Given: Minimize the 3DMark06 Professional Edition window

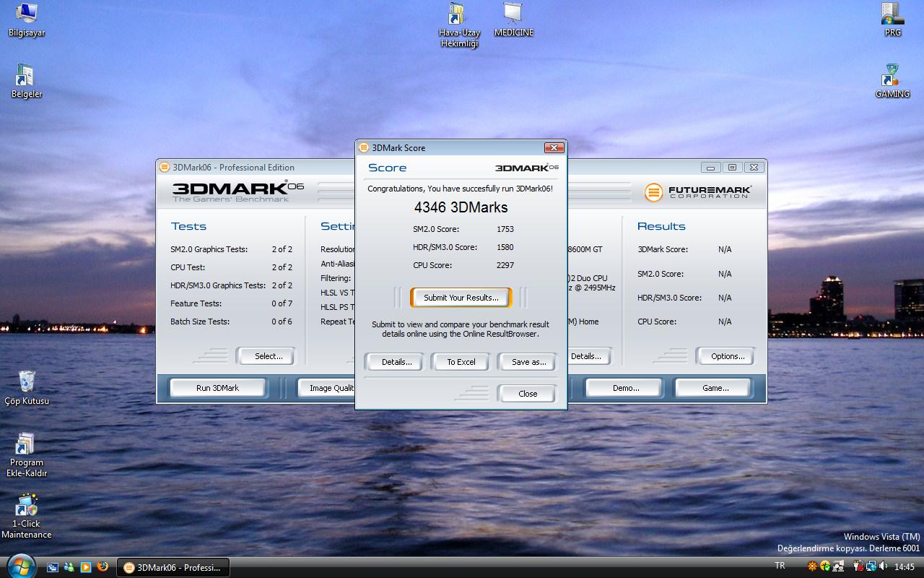Looking at the screenshot, I should [x=710, y=167].
